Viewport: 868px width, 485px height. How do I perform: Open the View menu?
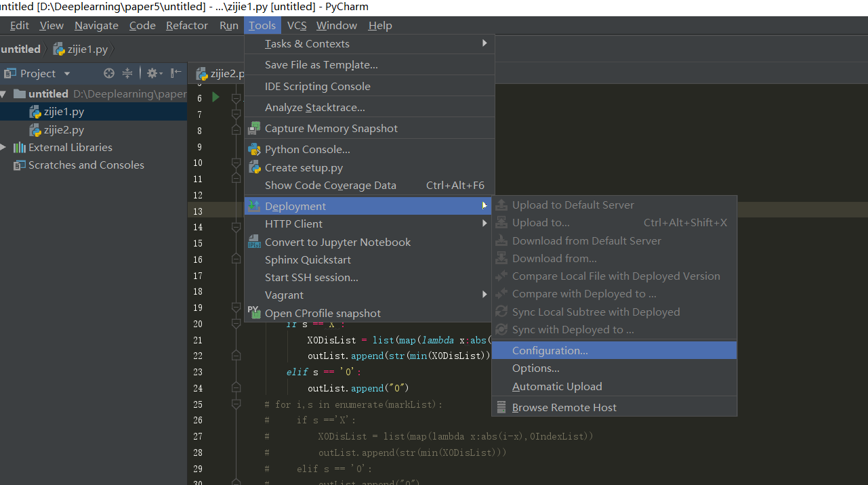(51, 25)
